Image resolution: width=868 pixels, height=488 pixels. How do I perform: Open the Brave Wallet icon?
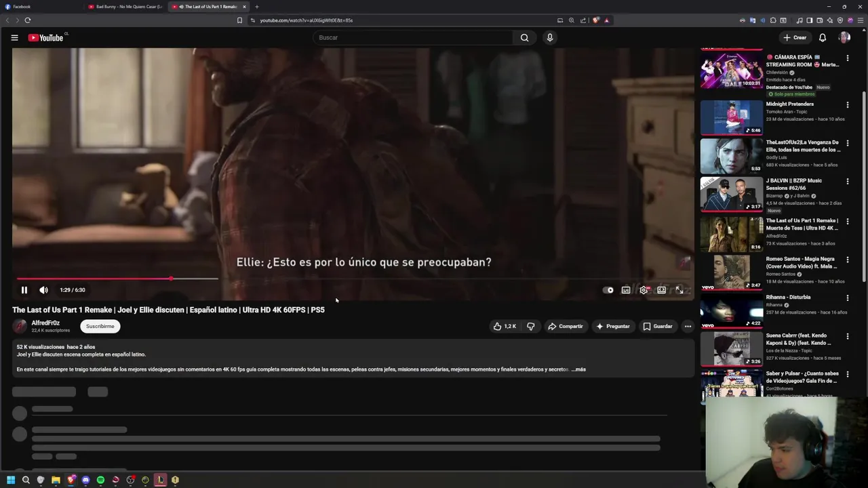pos(819,20)
